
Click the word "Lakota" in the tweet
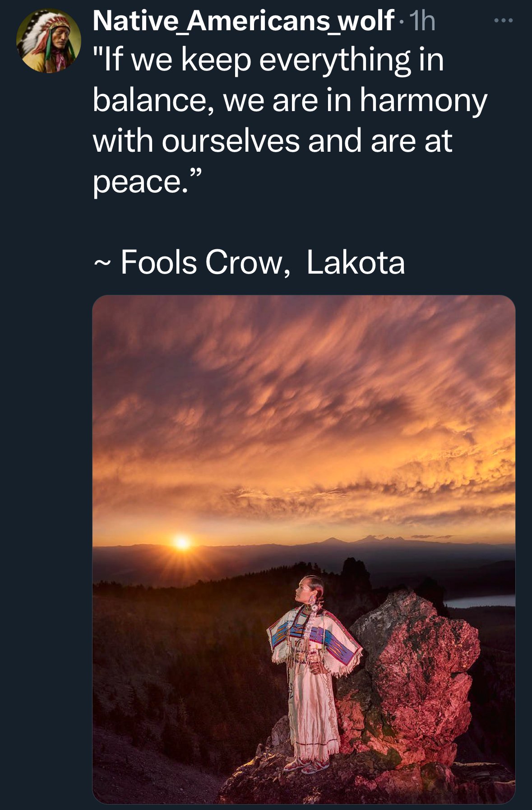(x=356, y=262)
